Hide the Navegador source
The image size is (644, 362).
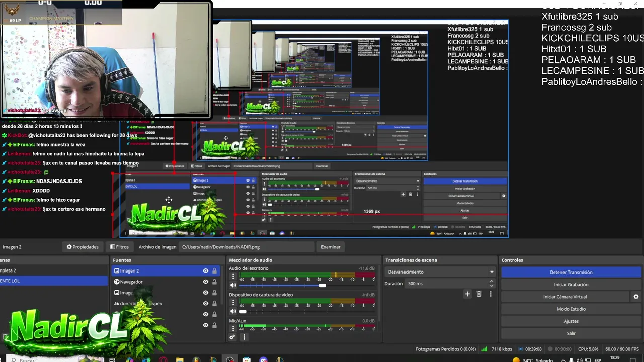pyautogui.click(x=205, y=282)
